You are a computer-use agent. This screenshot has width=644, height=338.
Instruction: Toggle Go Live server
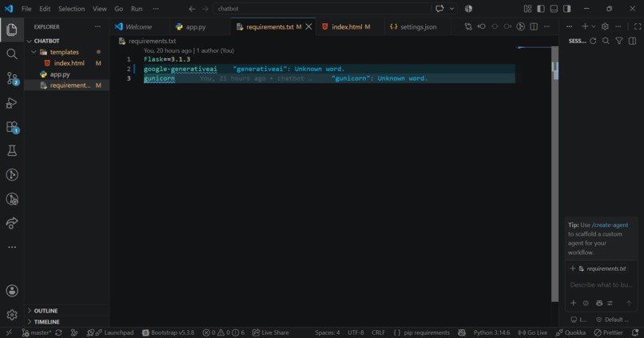tap(533, 332)
